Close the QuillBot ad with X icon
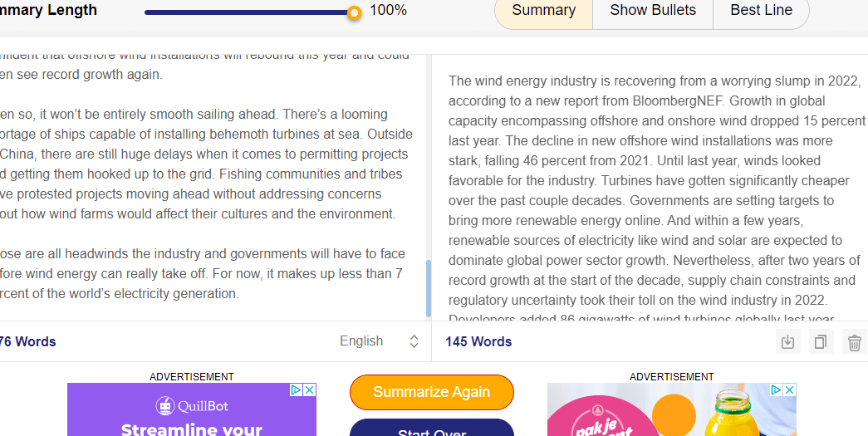 (309, 389)
